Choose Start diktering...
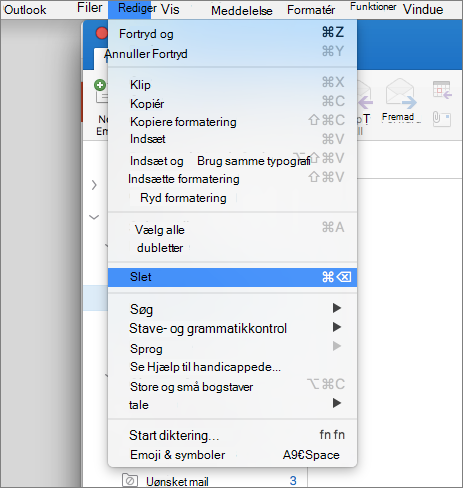The height and width of the screenshot is (488, 463). pos(232,435)
